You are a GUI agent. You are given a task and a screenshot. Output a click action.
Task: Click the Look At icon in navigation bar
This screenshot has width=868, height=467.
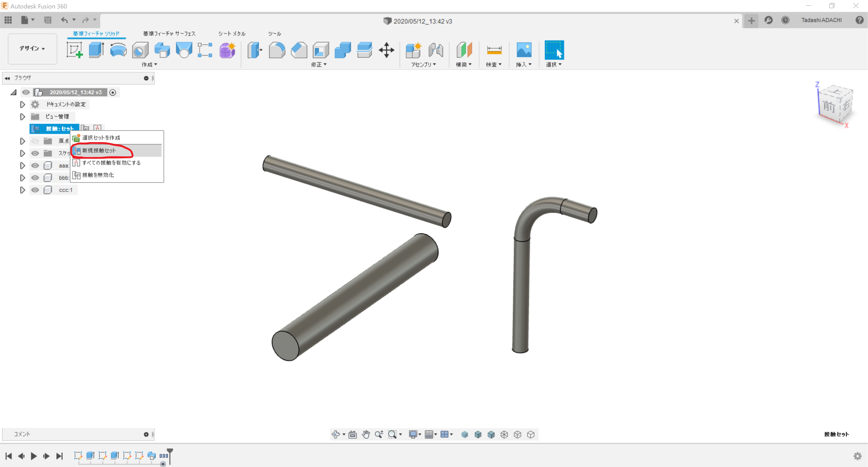(353, 434)
